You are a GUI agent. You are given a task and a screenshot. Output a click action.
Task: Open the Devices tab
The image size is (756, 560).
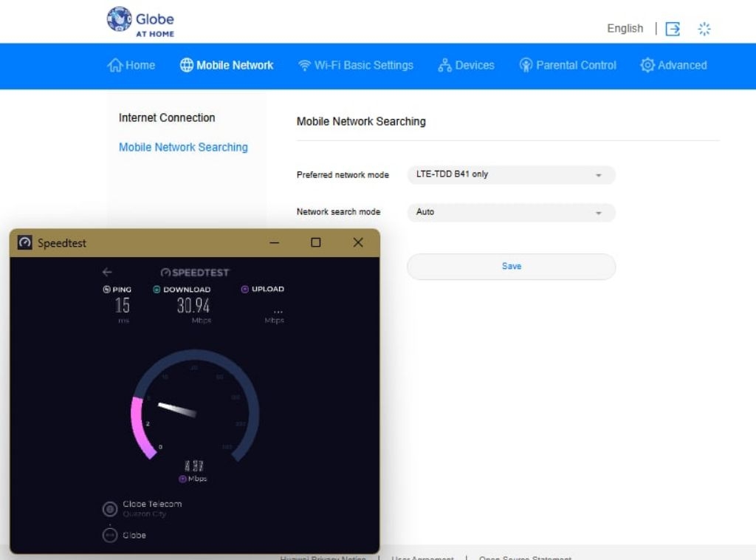tap(467, 65)
